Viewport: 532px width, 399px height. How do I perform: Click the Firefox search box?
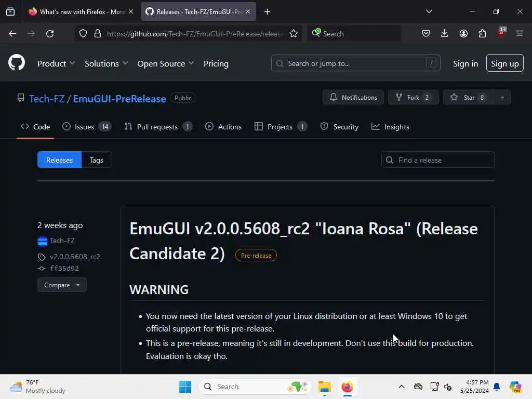(x=354, y=34)
